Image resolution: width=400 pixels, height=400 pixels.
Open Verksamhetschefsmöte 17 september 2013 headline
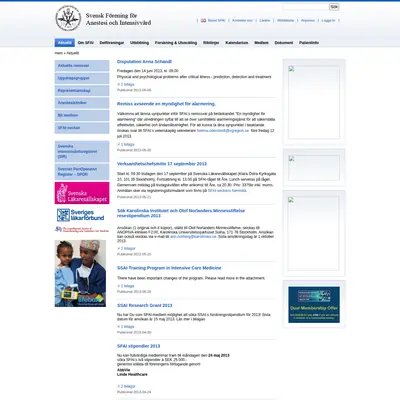[x=162, y=164]
